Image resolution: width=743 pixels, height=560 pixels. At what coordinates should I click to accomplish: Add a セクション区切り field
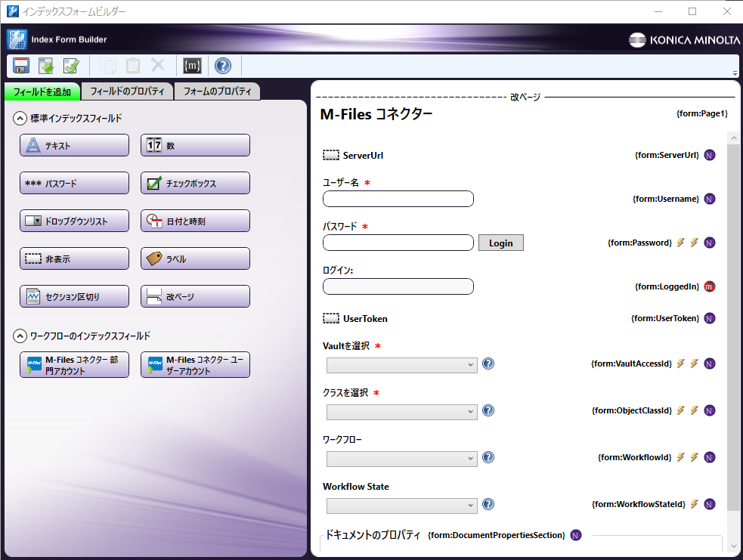pyautogui.click(x=74, y=296)
